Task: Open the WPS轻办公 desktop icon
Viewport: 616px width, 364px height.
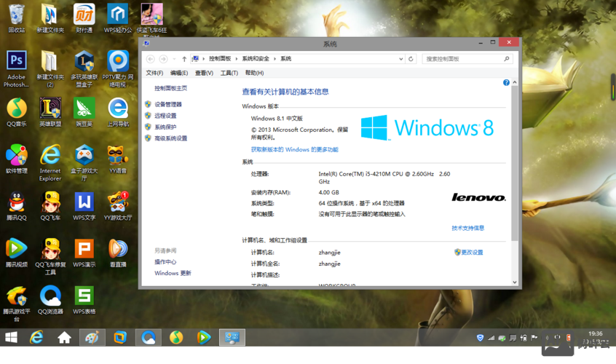Action: pyautogui.click(x=118, y=17)
